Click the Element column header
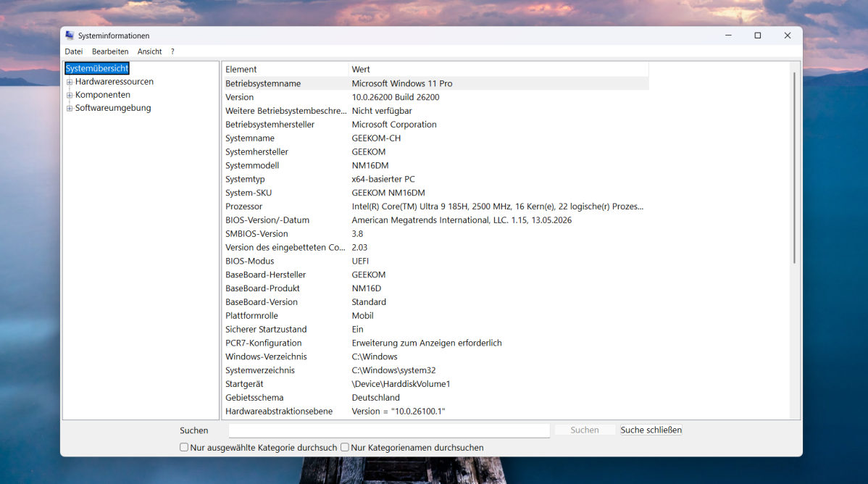This screenshot has width=868, height=484. pos(285,70)
